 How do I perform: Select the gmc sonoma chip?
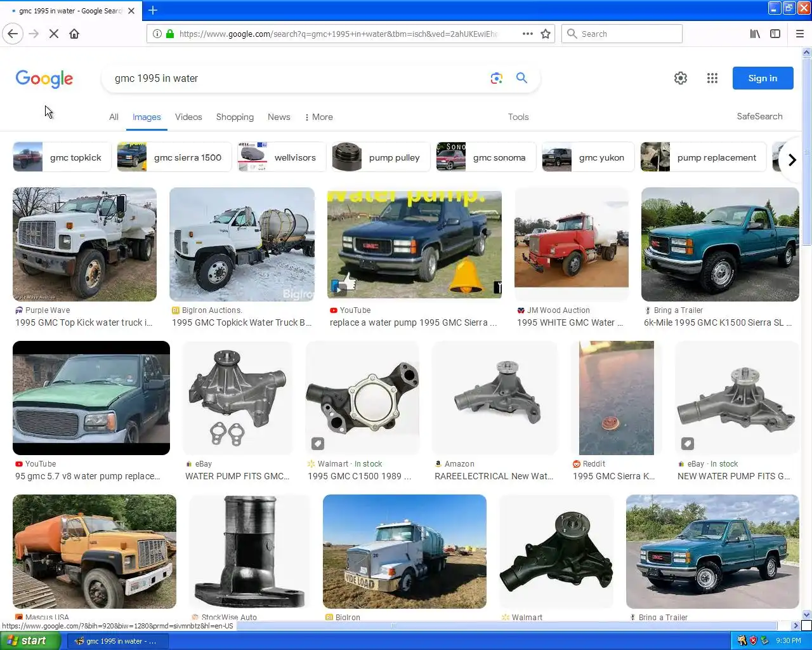(486, 157)
